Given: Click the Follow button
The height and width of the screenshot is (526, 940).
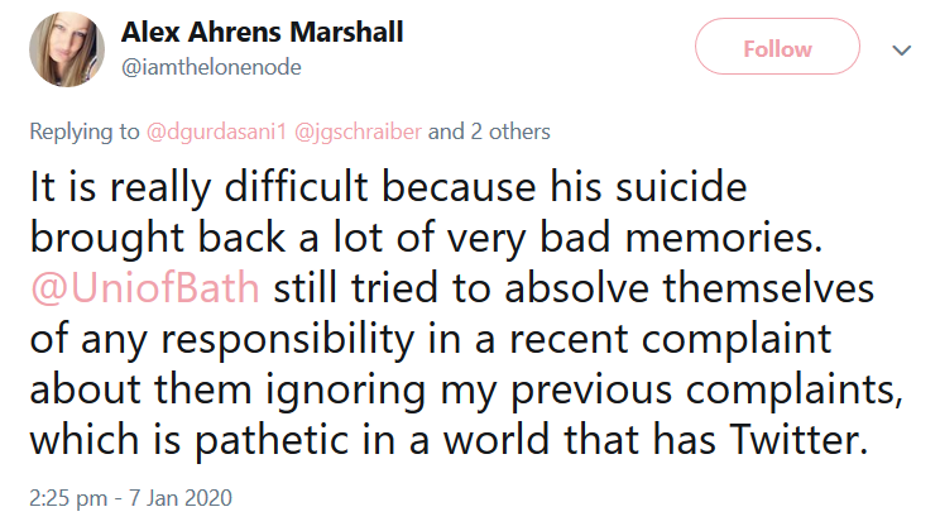Looking at the screenshot, I should 777,48.
